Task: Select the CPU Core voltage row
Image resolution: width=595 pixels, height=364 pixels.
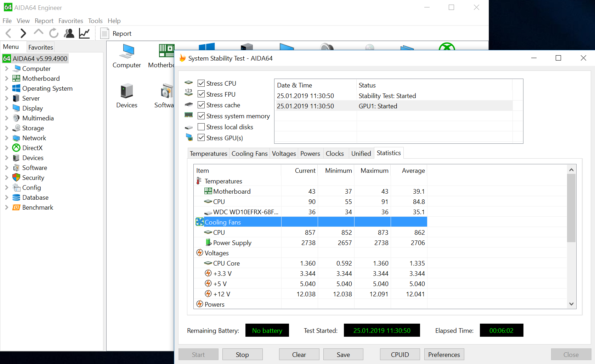Action: [311, 263]
